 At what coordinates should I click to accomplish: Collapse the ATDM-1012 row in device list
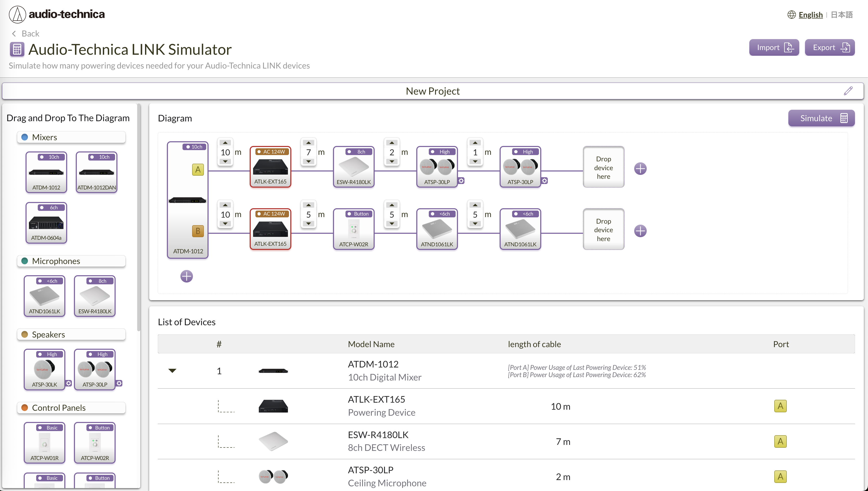point(172,371)
